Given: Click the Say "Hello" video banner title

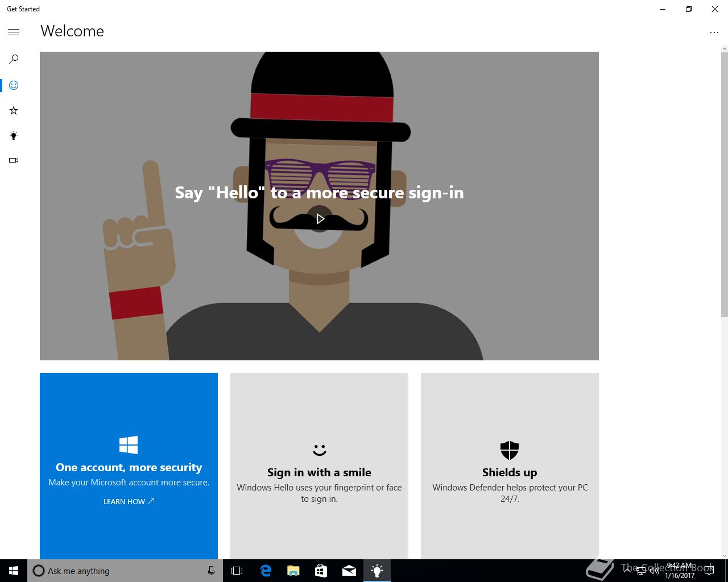Looking at the screenshot, I should point(319,193).
